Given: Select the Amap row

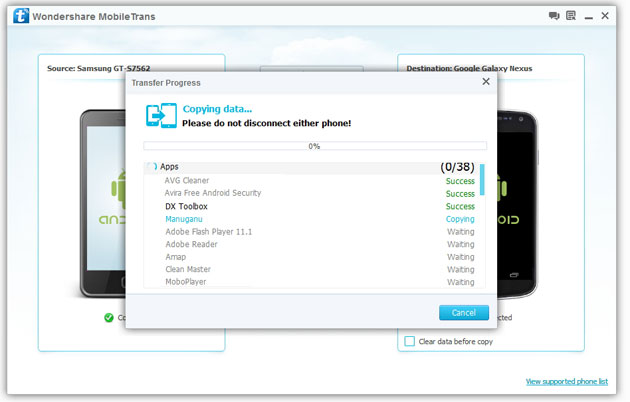Looking at the screenshot, I should coord(311,257).
